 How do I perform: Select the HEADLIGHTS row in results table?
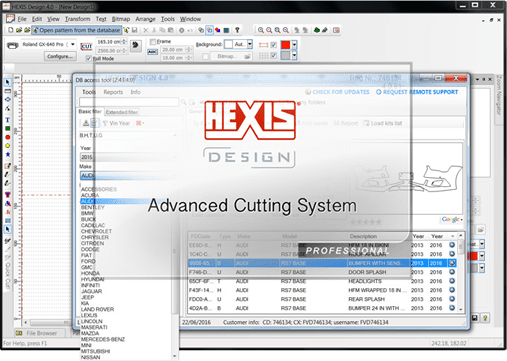322,281
